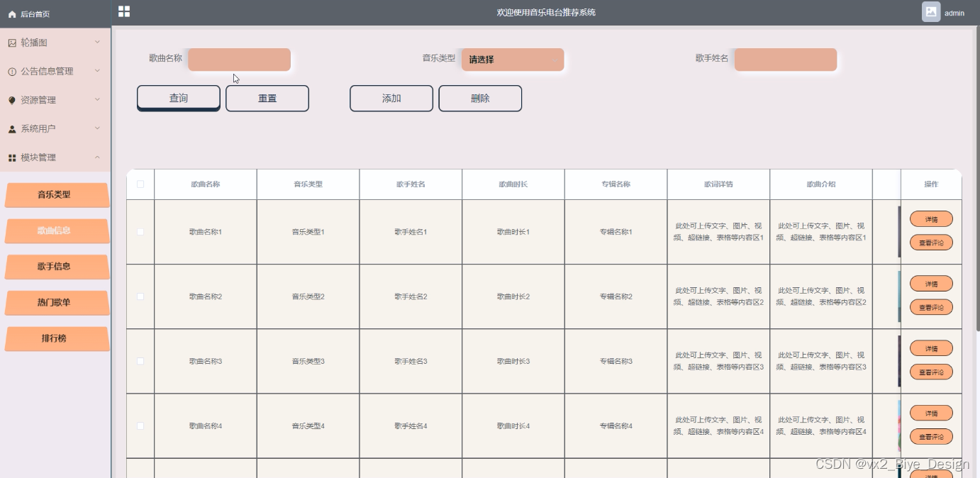Click the 重置 reset button
Screen dimensions: 980x478
(267, 99)
